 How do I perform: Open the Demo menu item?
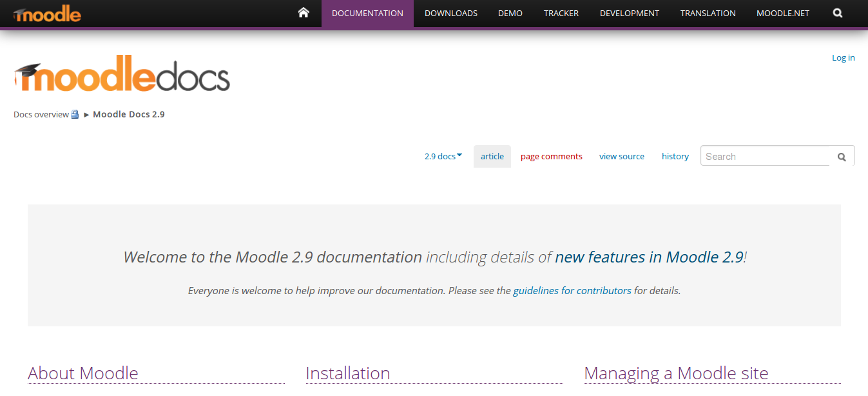point(510,13)
